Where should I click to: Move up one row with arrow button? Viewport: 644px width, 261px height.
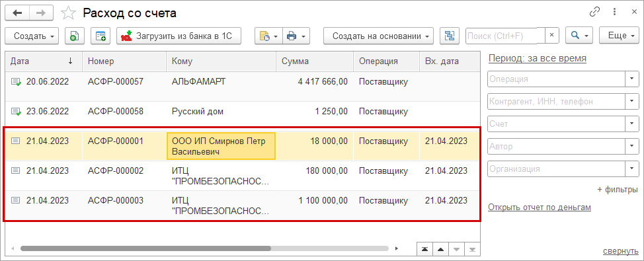440,248
